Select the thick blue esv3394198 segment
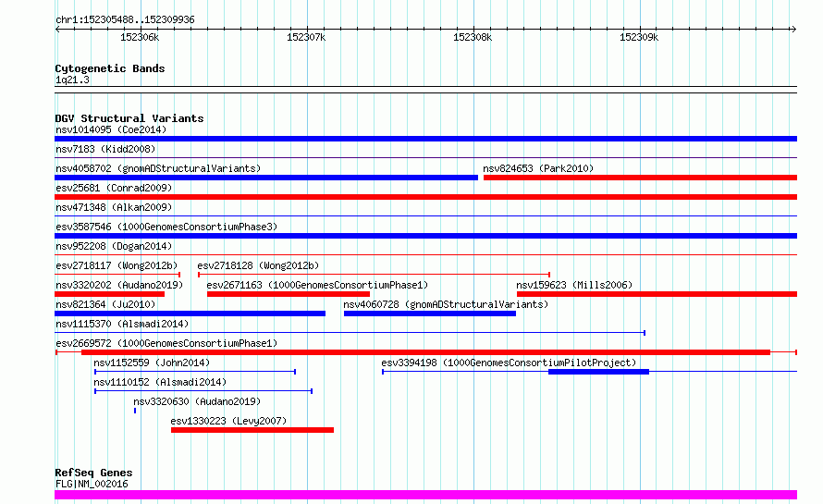Image resolution: width=823 pixels, height=504 pixels. pos(598,372)
